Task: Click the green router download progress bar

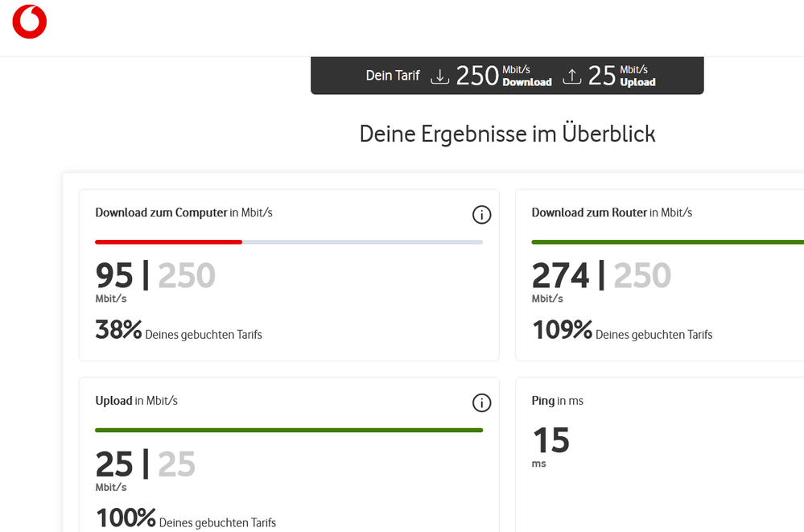Action: [667, 241]
